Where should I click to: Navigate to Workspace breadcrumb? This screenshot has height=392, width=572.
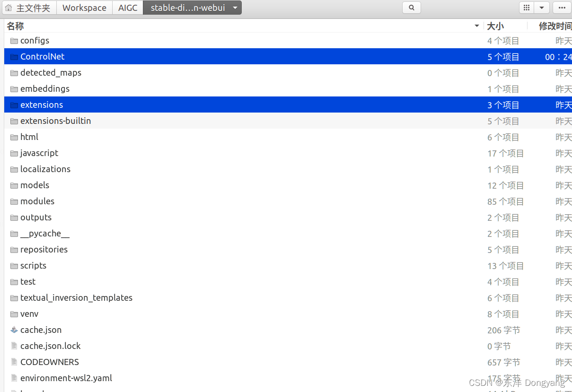[x=84, y=8]
